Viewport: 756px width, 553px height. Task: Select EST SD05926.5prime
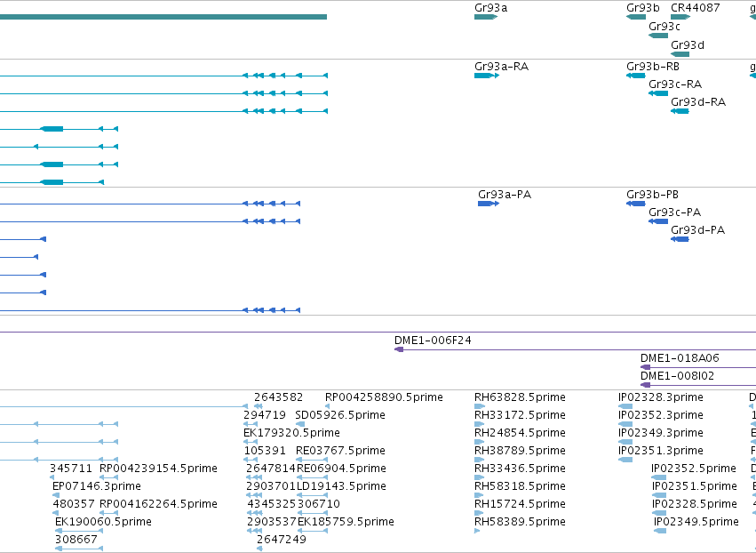tap(300, 424)
